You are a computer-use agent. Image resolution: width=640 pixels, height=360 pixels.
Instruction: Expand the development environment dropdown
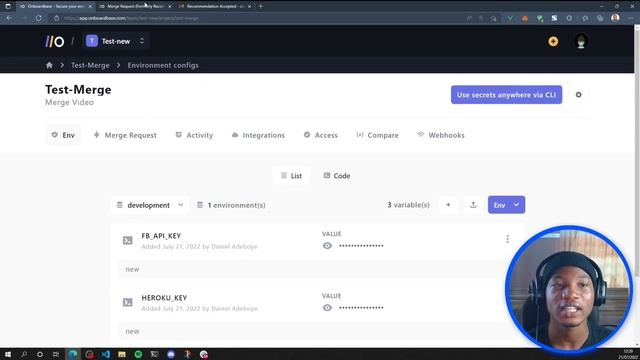[150, 205]
